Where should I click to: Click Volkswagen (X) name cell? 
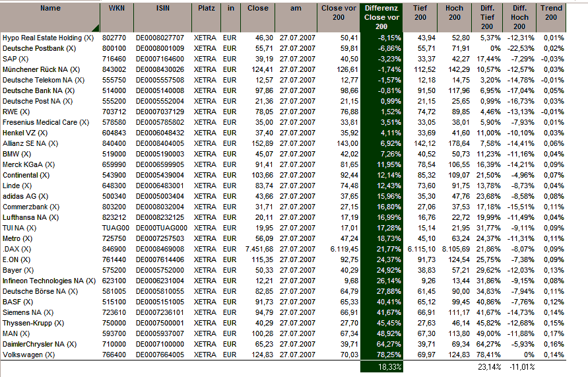coord(28,355)
